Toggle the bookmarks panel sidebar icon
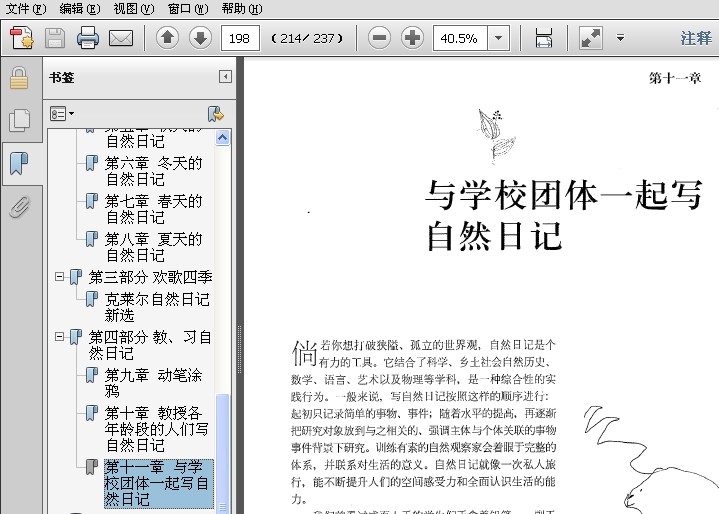Viewport: 719px width, 514px height. pos(19,163)
